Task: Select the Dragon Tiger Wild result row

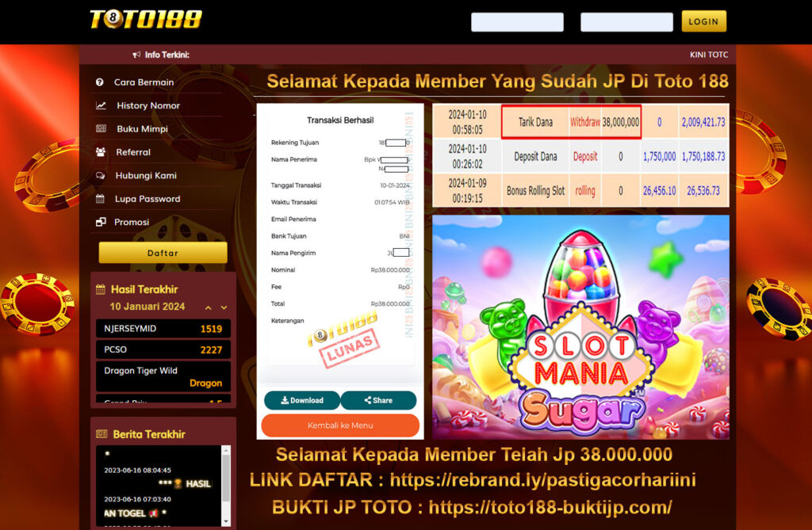Action: coord(163,376)
